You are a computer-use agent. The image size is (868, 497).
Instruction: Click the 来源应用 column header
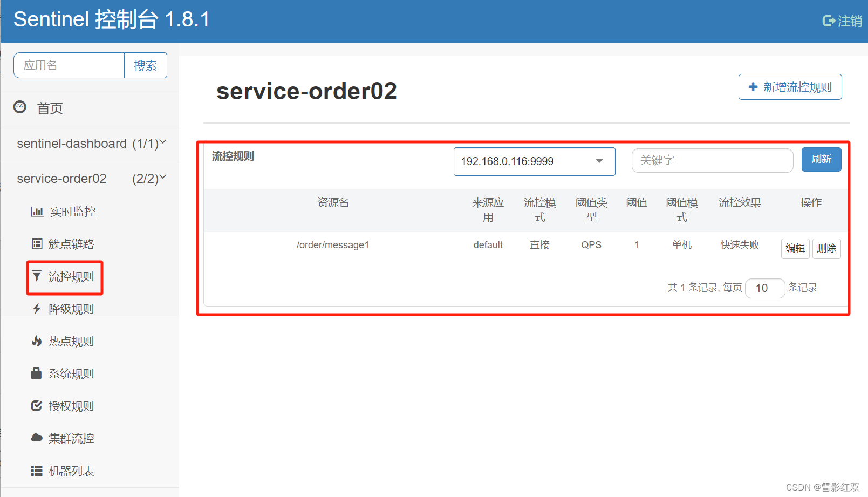tap(488, 209)
